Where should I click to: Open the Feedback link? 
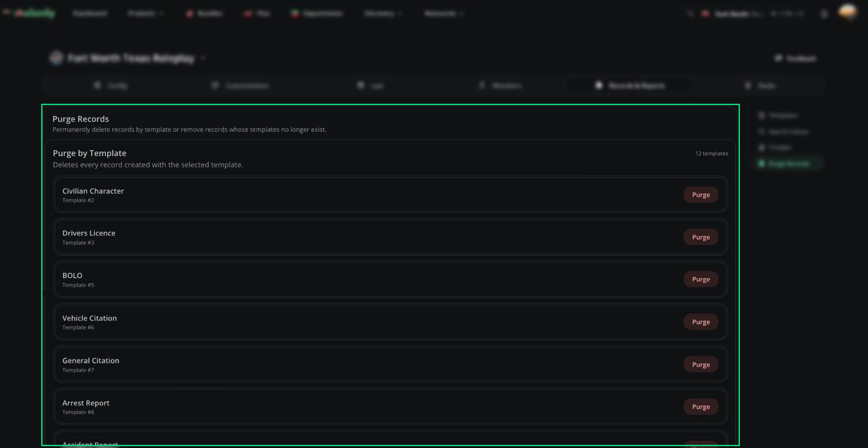(x=796, y=58)
